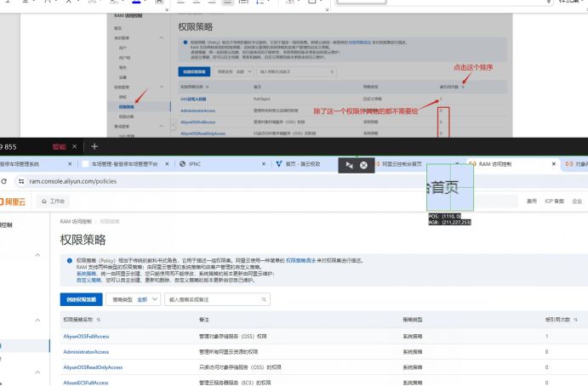Viewport: 588px width, 386px height.
Task: Select the 备注 column header
Action: (204, 320)
